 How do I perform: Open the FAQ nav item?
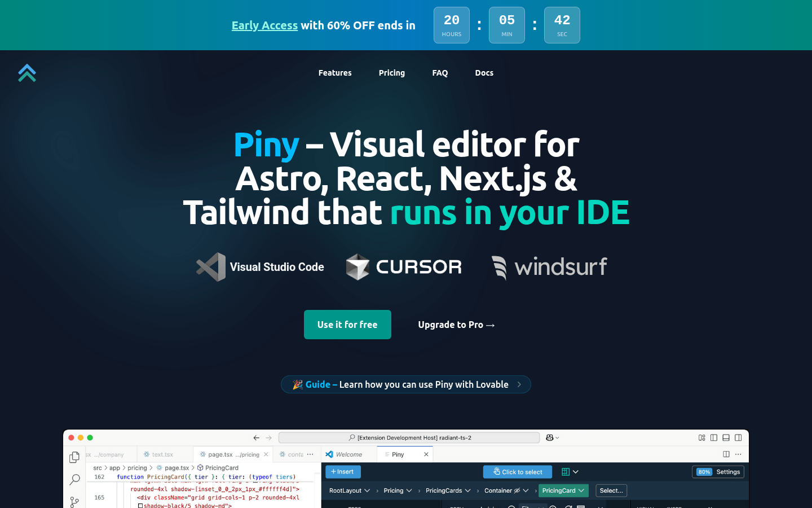tap(440, 73)
